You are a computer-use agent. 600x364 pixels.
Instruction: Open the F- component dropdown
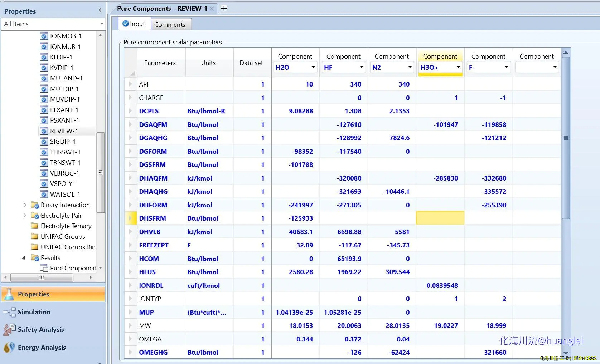(x=507, y=67)
